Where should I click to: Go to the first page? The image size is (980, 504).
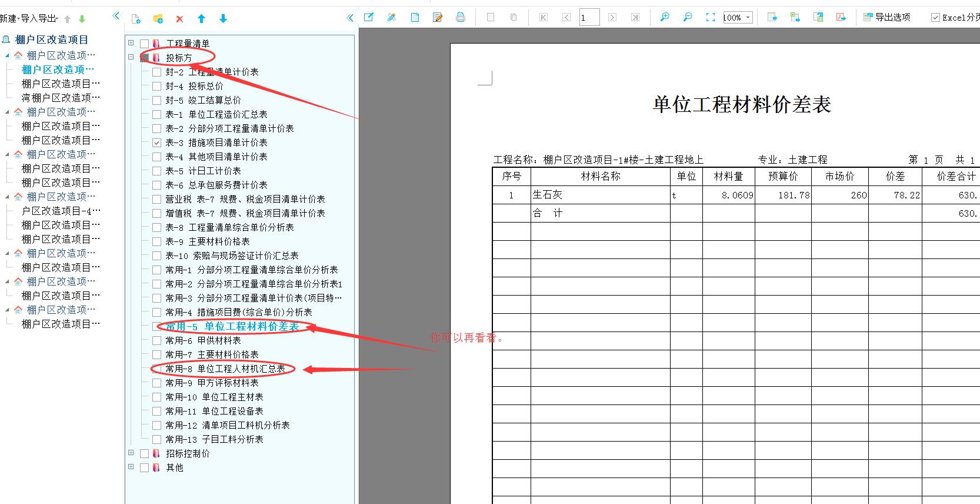pyautogui.click(x=544, y=17)
